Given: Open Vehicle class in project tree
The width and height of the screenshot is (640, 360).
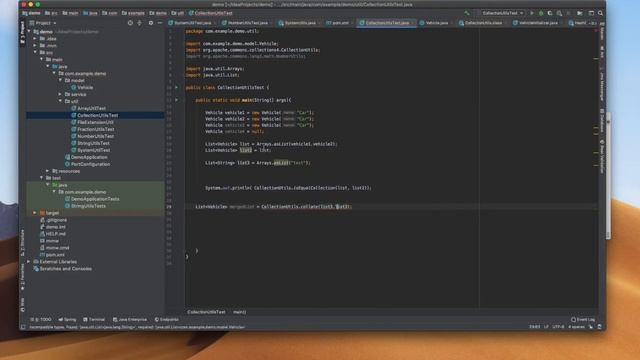Looking at the screenshot, I should click(x=85, y=87).
